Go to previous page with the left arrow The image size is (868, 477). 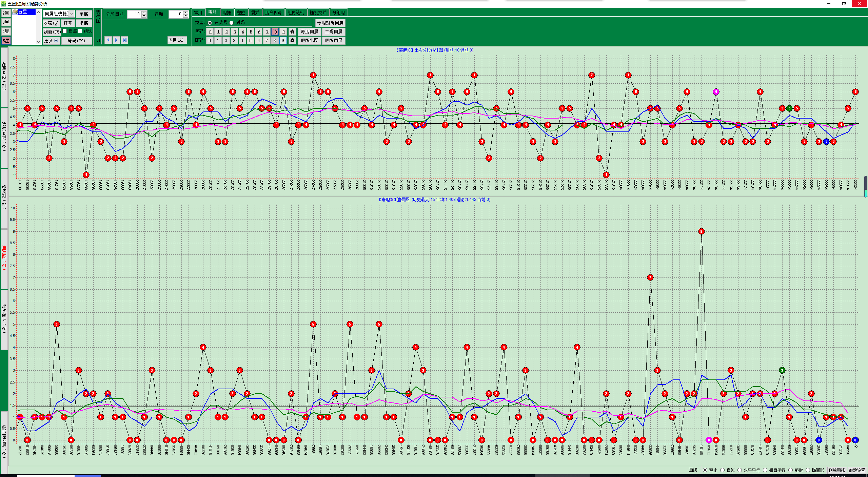108,40
